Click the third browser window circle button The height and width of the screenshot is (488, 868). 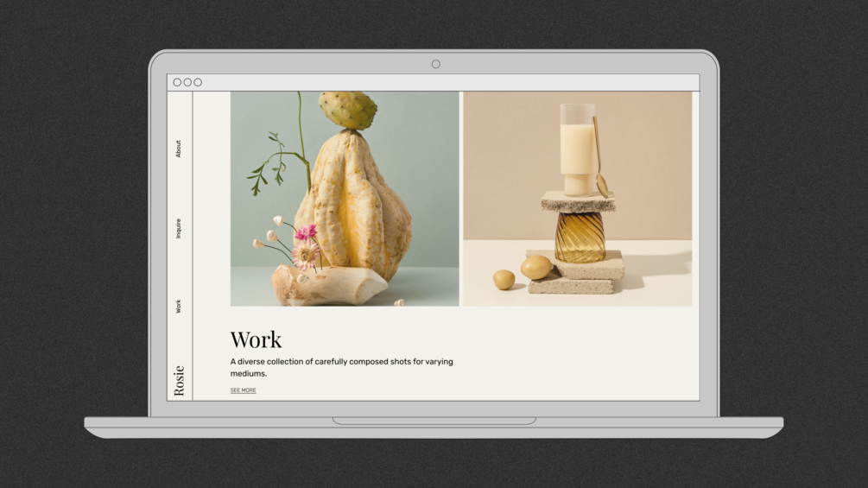coord(198,82)
